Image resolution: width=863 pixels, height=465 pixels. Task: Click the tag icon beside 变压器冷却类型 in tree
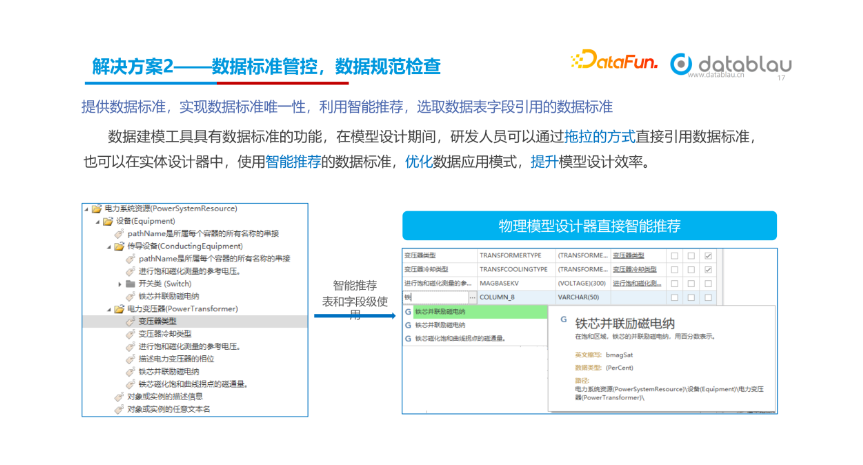[x=130, y=334]
